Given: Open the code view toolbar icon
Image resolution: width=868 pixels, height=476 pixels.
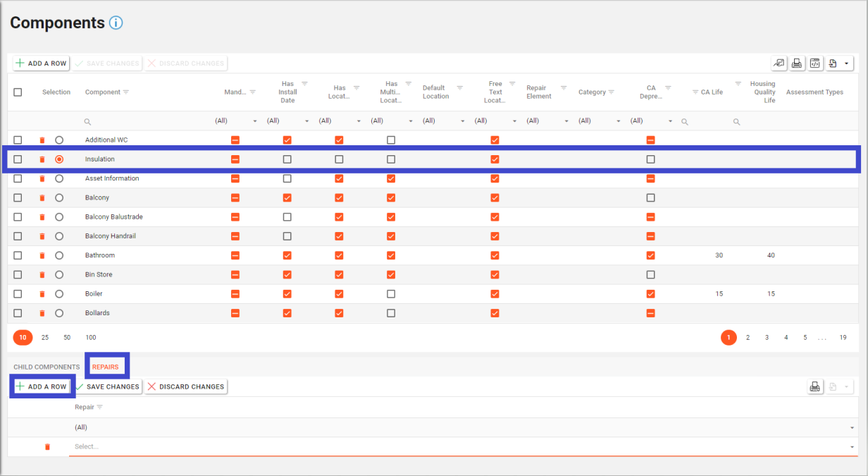Looking at the screenshot, I should (x=814, y=63).
